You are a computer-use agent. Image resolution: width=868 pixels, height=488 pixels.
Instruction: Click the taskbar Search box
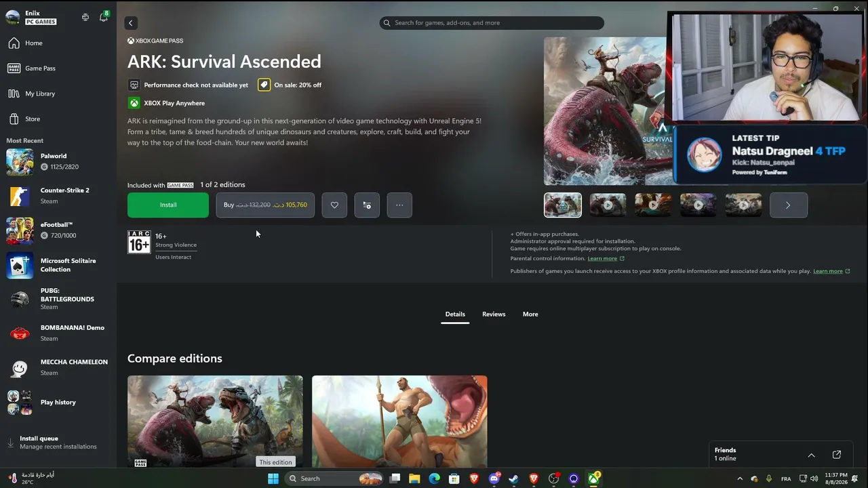336,479
